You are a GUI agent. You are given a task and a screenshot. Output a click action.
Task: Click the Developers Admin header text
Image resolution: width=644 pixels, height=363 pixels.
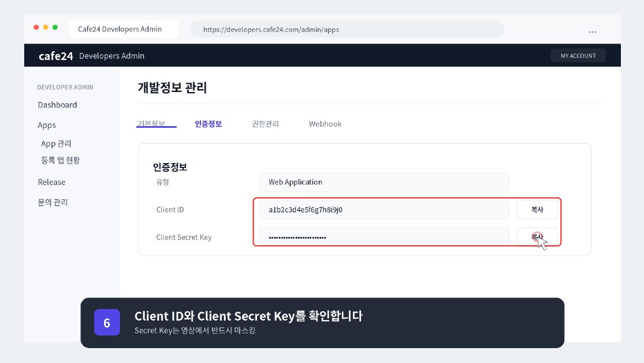tap(112, 56)
